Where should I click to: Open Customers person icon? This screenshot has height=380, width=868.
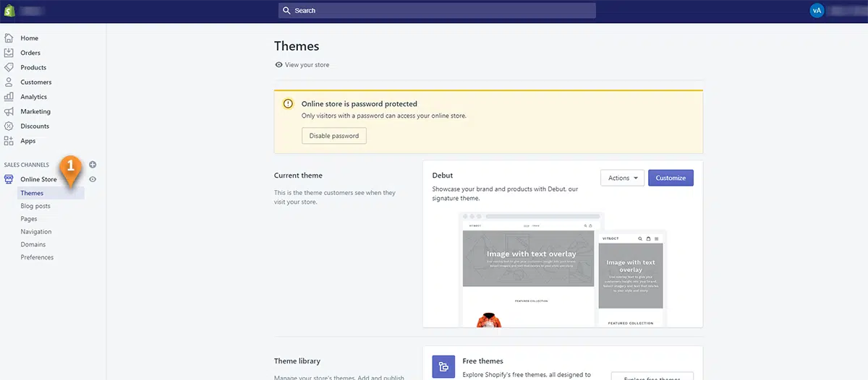(9, 82)
